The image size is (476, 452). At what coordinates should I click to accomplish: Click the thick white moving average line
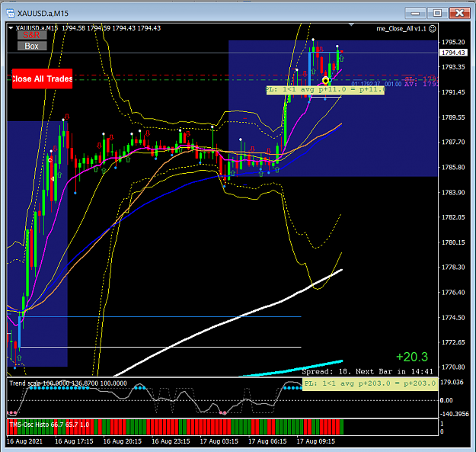pos(228,322)
